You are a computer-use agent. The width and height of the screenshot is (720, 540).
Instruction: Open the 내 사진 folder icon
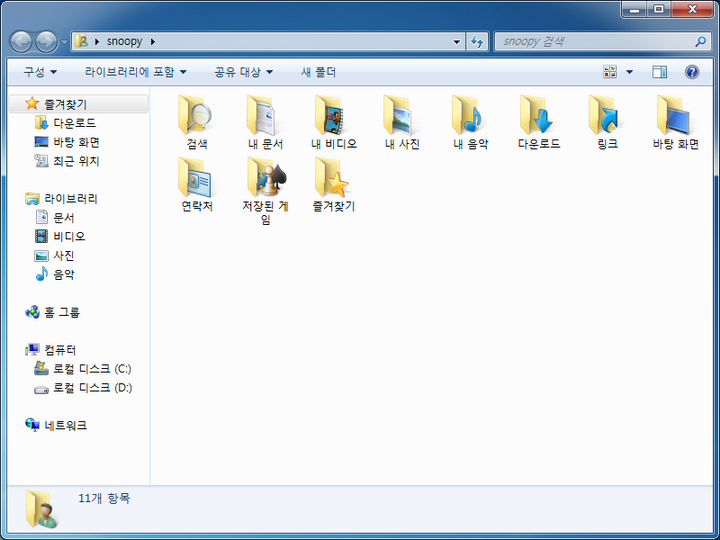coord(401,115)
